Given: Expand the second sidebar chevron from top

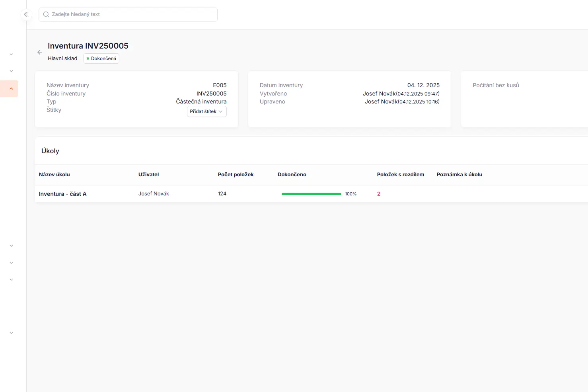Looking at the screenshot, I should 11,70.
